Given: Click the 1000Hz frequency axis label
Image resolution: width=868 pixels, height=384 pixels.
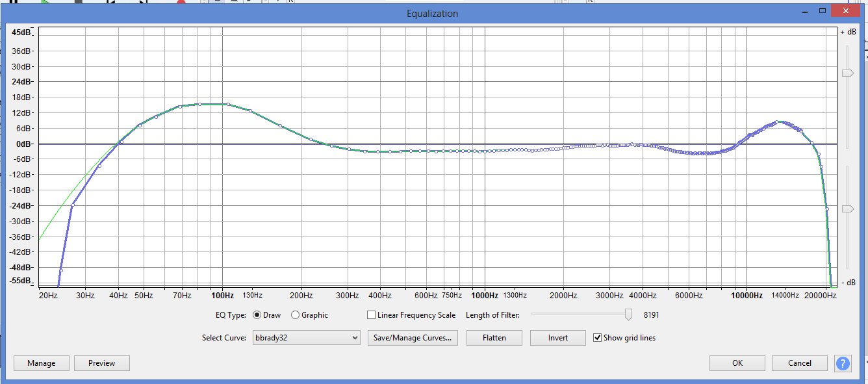Looking at the screenshot, I should coord(485,296).
